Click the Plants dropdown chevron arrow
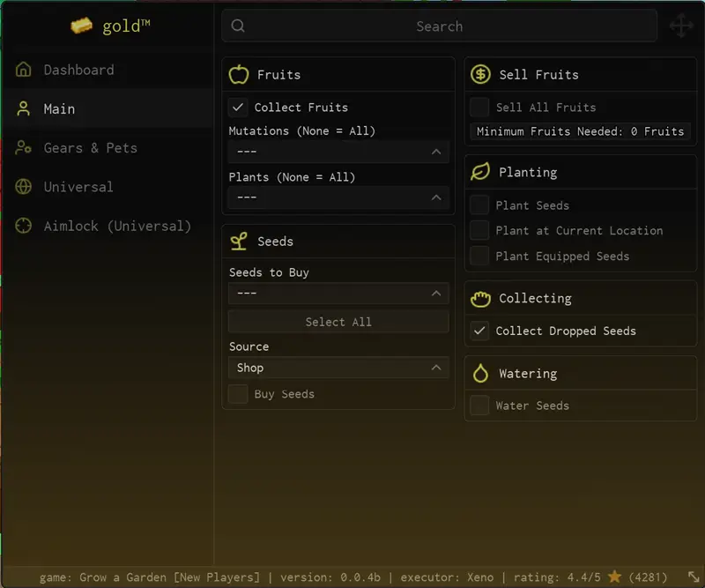The height and width of the screenshot is (588, 705). pos(436,197)
